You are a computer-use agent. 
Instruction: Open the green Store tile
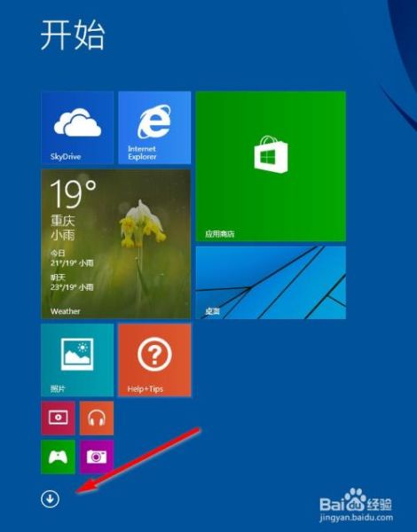(x=271, y=167)
